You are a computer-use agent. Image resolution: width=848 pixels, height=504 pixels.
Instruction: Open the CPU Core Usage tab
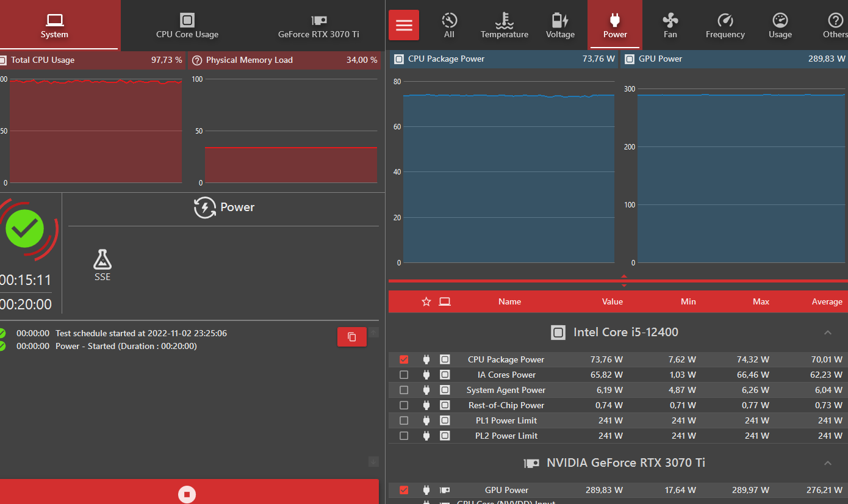(187, 25)
